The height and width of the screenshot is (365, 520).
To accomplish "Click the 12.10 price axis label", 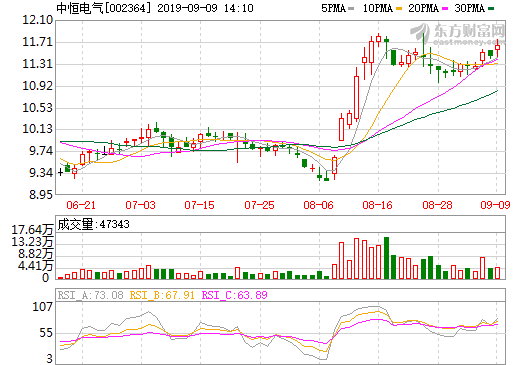I will (x=38, y=20).
